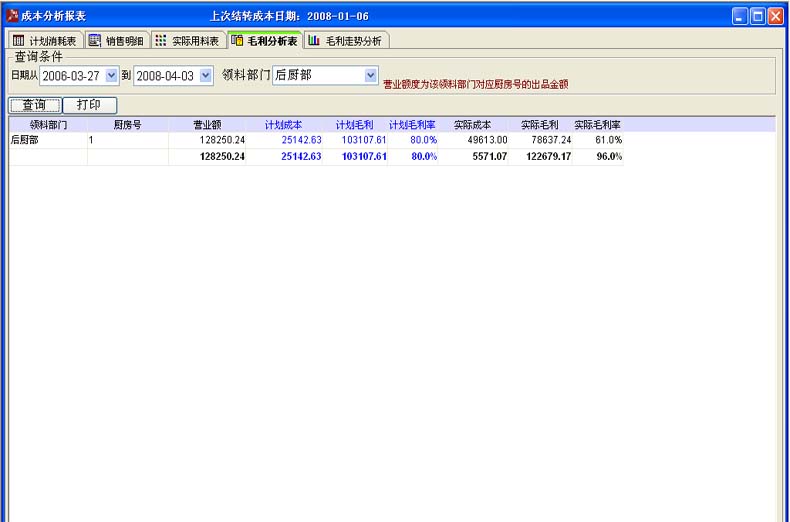Click the 实际毛利率 column header
790x522 pixels.
tap(597, 125)
